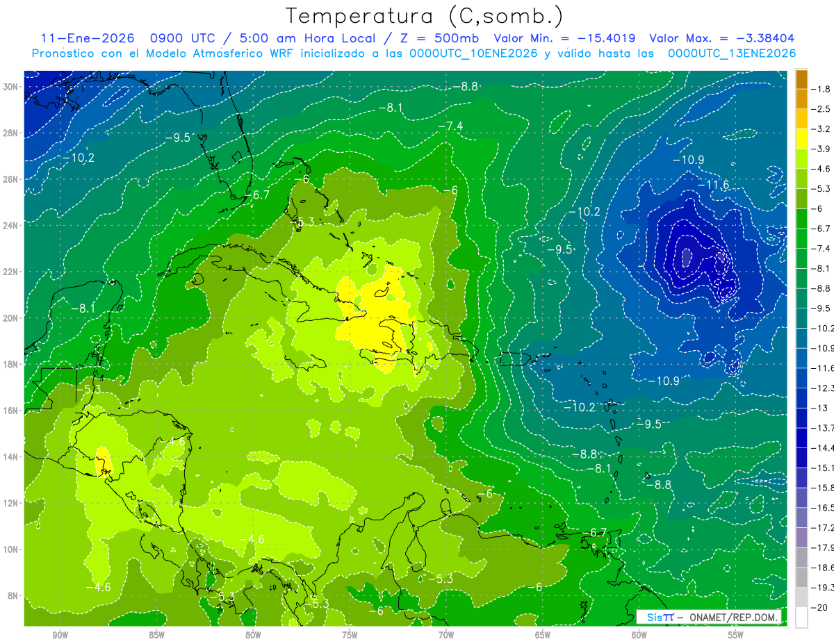This screenshot has width=834, height=644.
Task: Click the 8N latitude axis label
Action: [14, 595]
